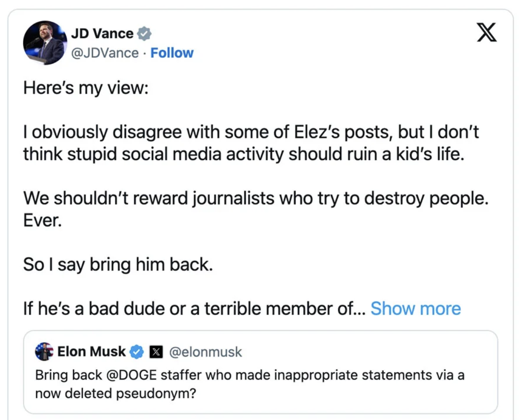Click the "Here's my view:" opening line
This screenshot has width=520, height=420.
[86, 88]
